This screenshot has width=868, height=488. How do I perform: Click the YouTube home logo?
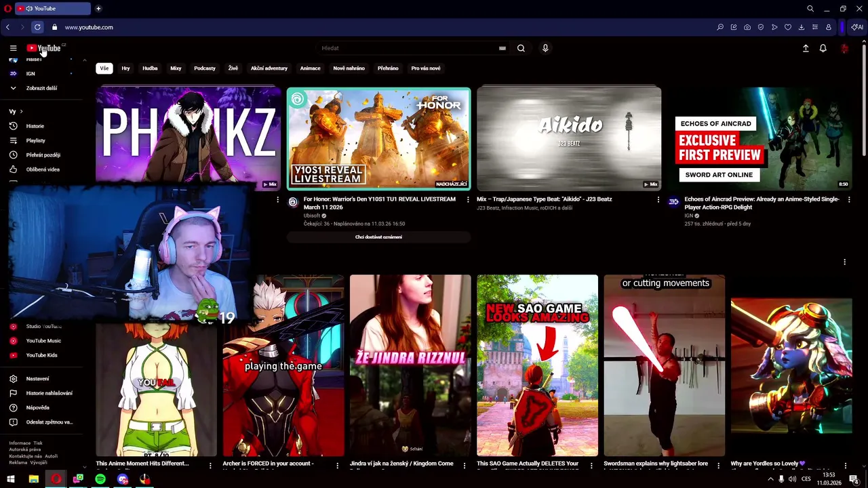pyautogui.click(x=43, y=48)
